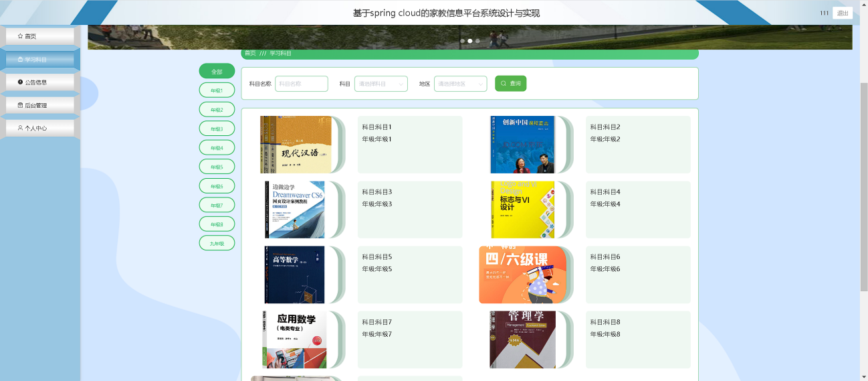
Task: Filter by 年级2
Action: (x=217, y=109)
